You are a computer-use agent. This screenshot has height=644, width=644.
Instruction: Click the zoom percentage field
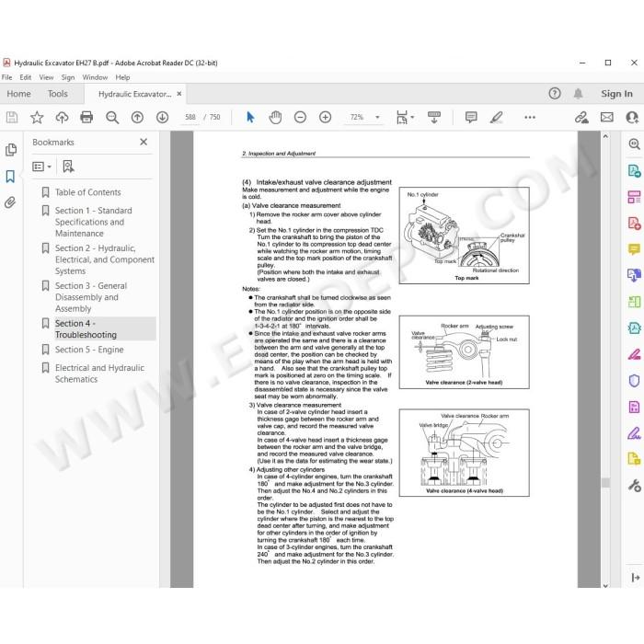[357, 118]
